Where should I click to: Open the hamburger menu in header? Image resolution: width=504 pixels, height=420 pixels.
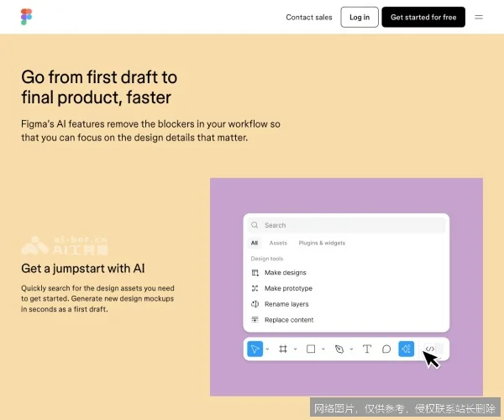point(479,17)
